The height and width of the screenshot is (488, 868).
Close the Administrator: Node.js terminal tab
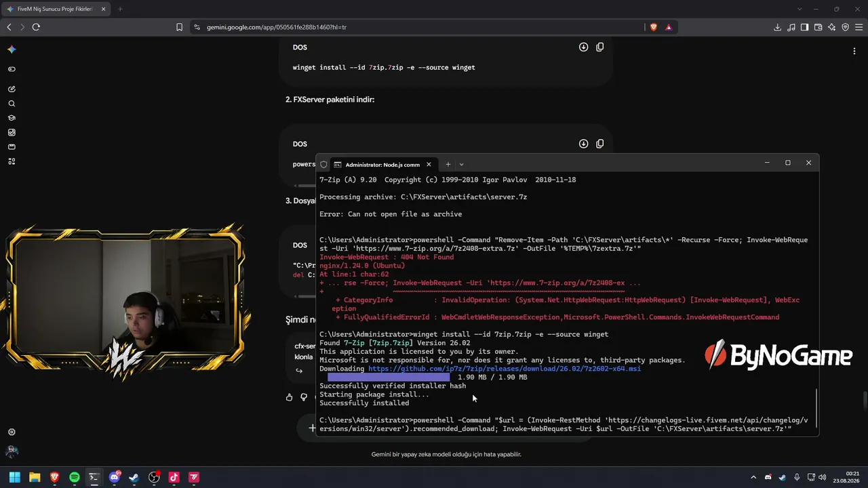click(429, 164)
